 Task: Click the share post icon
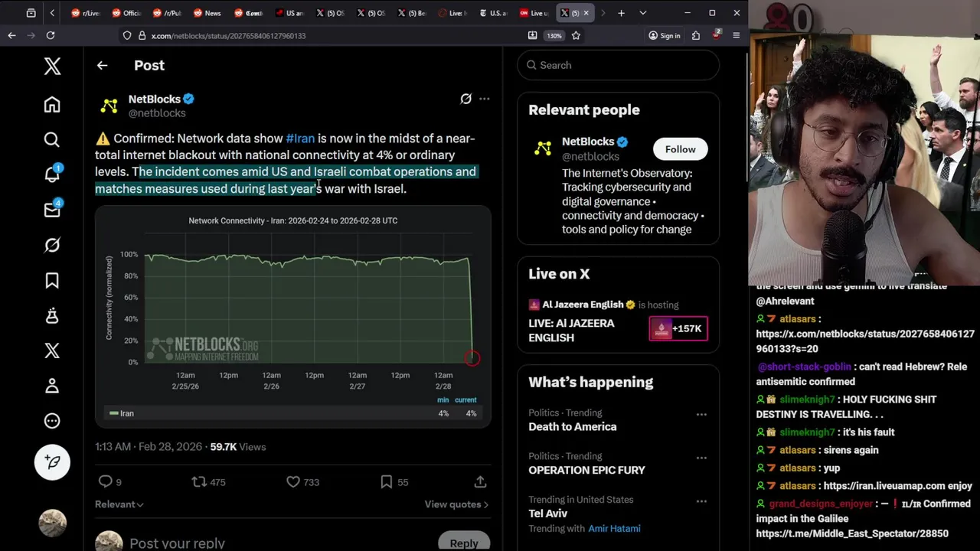(480, 481)
